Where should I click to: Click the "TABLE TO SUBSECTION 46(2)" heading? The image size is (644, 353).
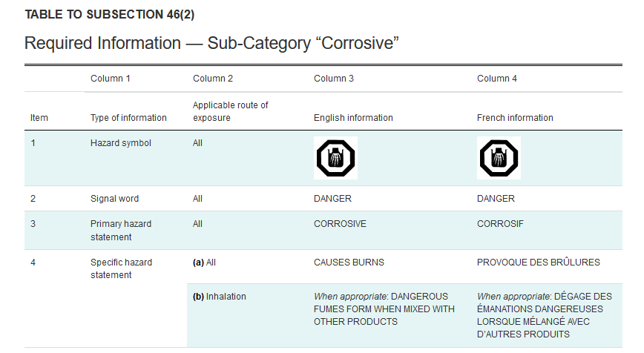(110, 15)
